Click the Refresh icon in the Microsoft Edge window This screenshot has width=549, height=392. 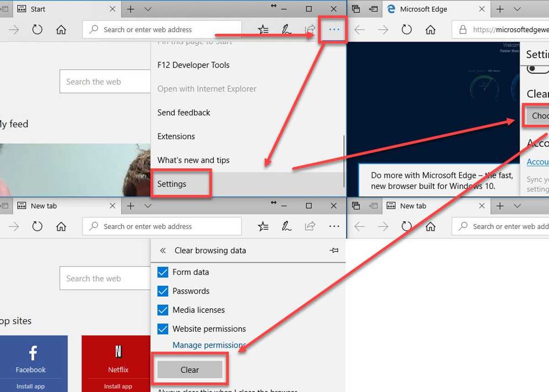[x=407, y=30]
